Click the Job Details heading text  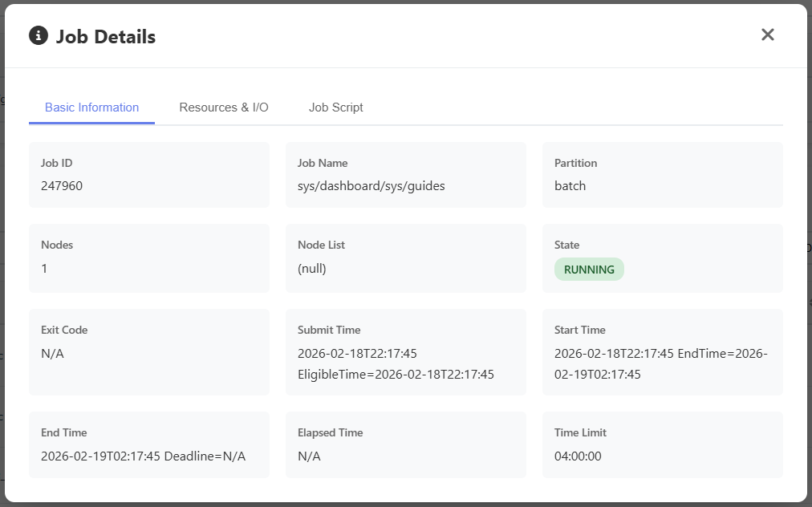coord(105,36)
